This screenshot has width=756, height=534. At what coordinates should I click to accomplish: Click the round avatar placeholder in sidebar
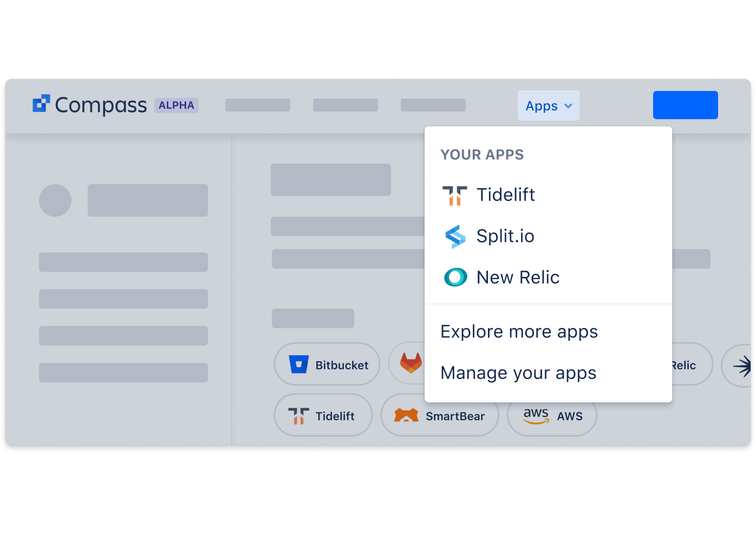(x=55, y=200)
